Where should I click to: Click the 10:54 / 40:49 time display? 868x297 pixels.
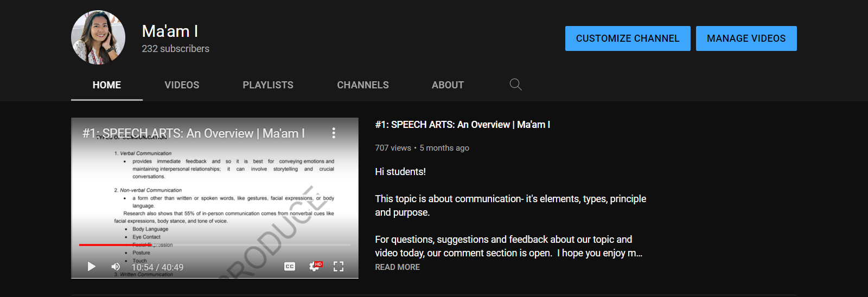(157, 267)
